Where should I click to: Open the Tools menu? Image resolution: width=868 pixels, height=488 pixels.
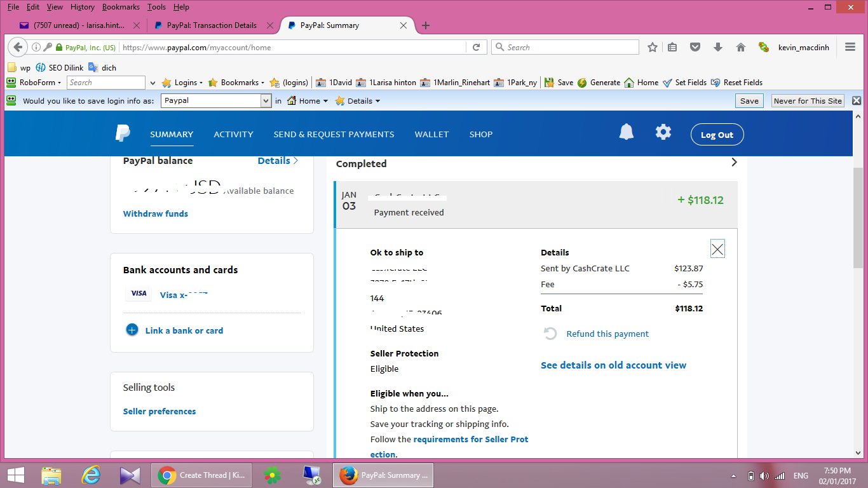(x=156, y=7)
